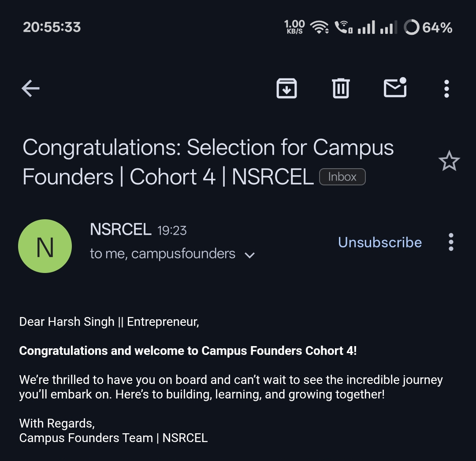Delete the email with trash icon
476x461 pixels.
(x=340, y=89)
